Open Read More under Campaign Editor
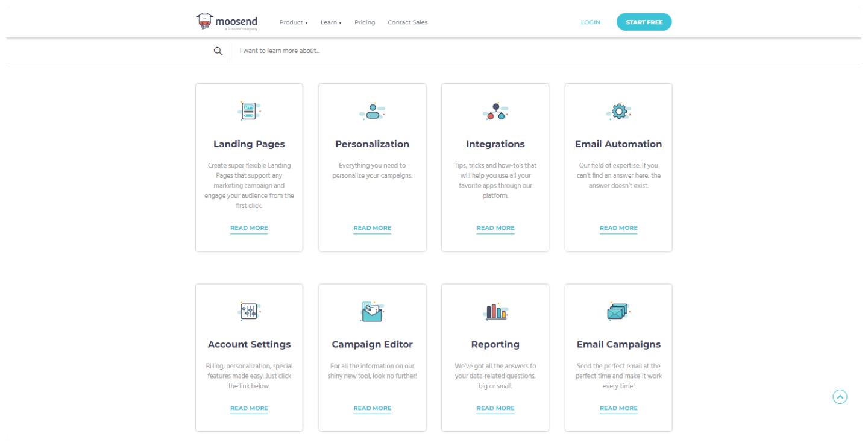The width and height of the screenshot is (868, 448). [373, 408]
